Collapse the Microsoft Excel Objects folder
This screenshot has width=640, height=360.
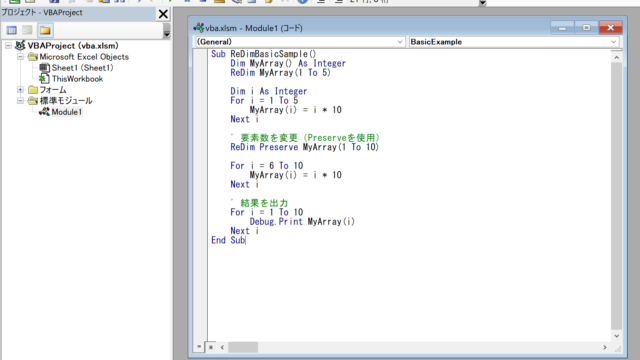20,57
